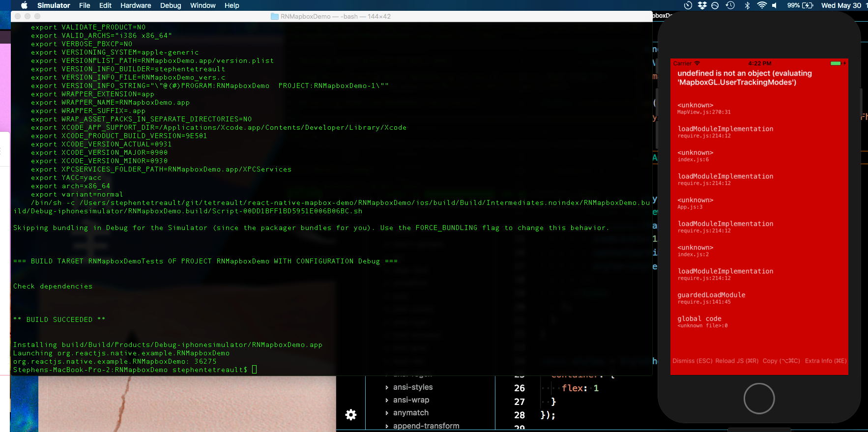Click the Wed May 30 date
The width and height of the screenshot is (868, 432).
tap(841, 5)
